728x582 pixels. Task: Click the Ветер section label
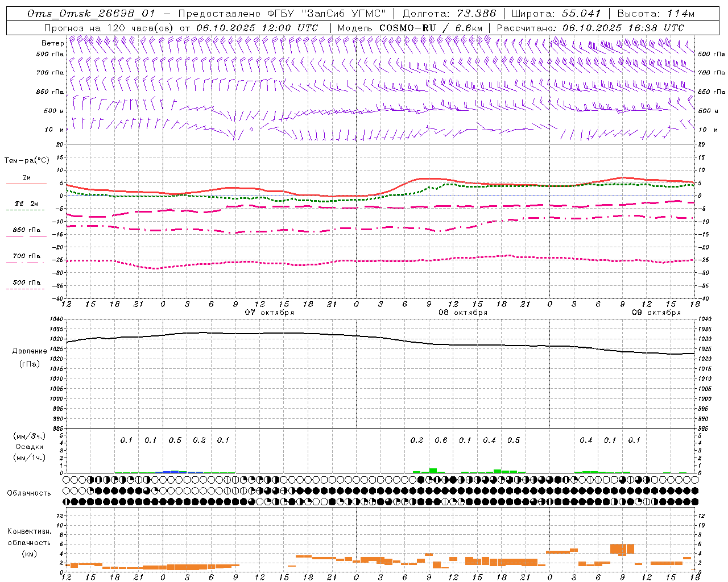52,43
